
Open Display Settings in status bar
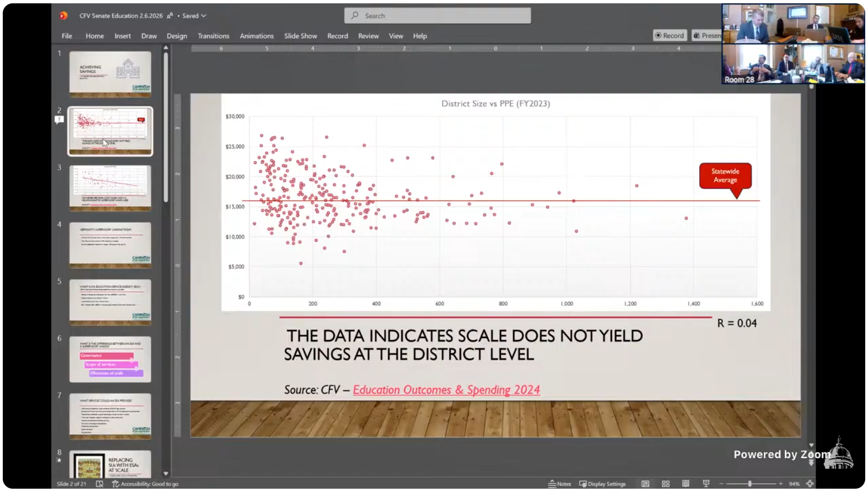point(602,484)
